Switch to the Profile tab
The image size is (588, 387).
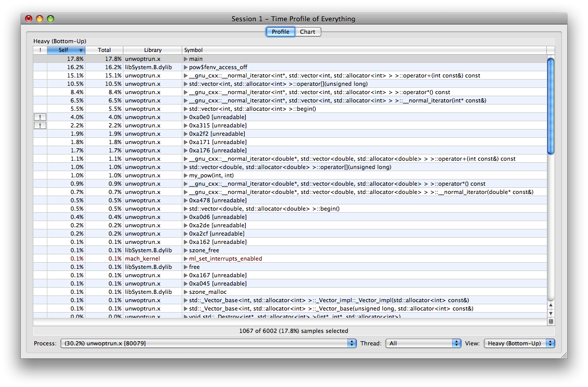point(281,32)
